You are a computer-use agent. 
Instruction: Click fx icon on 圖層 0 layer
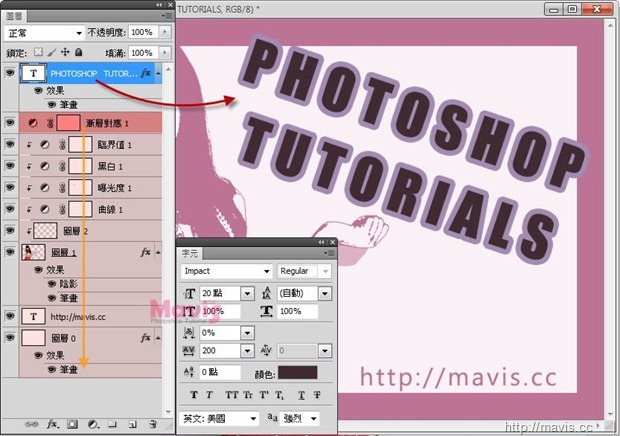(x=145, y=337)
